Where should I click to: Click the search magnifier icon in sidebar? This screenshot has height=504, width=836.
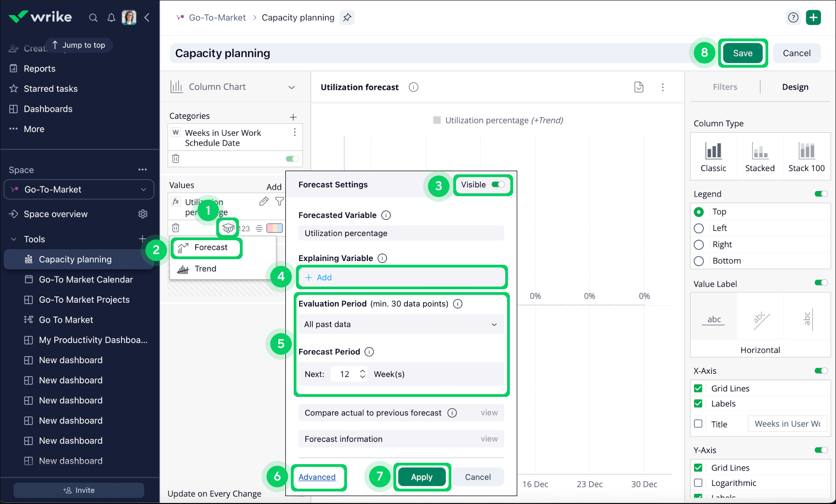[93, 18]
